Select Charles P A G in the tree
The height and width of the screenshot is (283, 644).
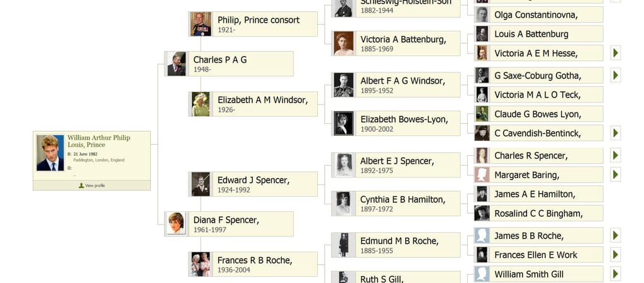[x=241, y=64]
